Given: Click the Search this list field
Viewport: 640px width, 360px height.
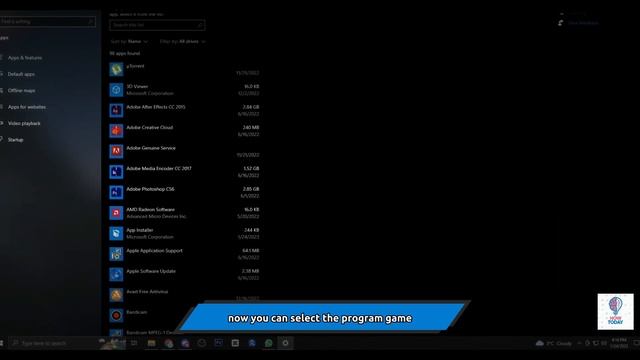Looking at the screenshot, I should 157,25.
